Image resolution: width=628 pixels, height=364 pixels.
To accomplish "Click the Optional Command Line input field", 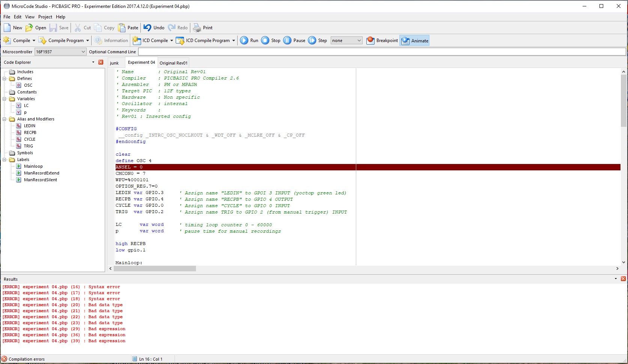I will coord(381,52).
